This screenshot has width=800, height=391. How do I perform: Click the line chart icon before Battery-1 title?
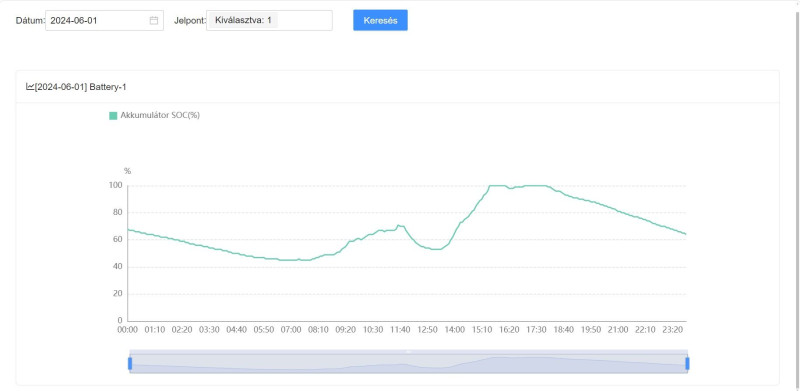30,87
